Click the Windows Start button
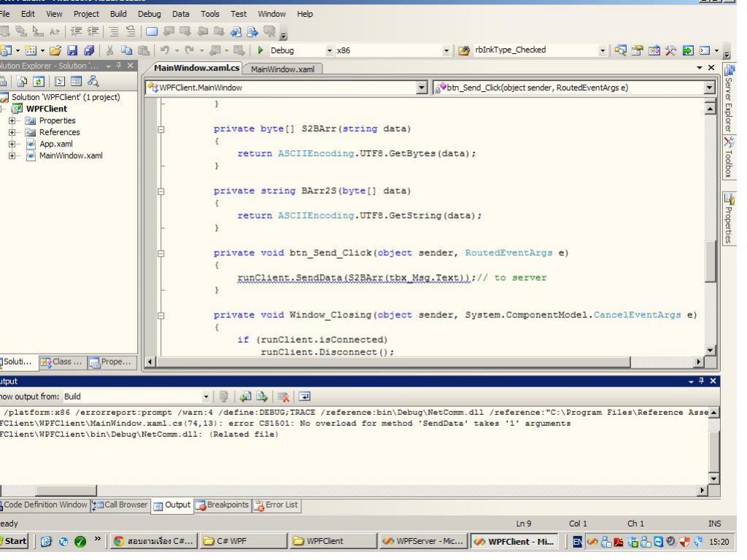The image size is (747, 560). (x=16, y=541)
